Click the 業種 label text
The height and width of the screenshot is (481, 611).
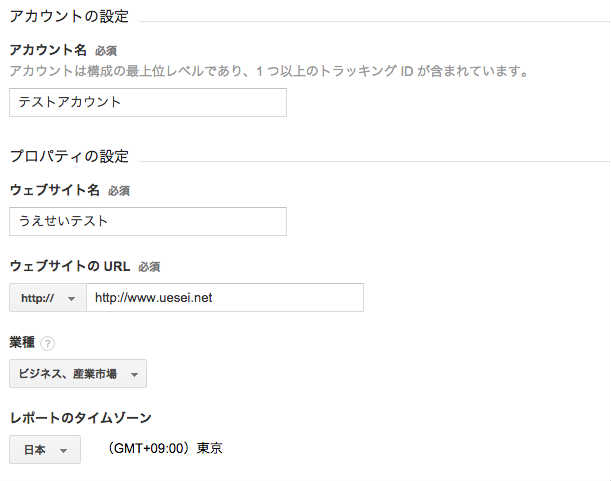tap(22, 342)
